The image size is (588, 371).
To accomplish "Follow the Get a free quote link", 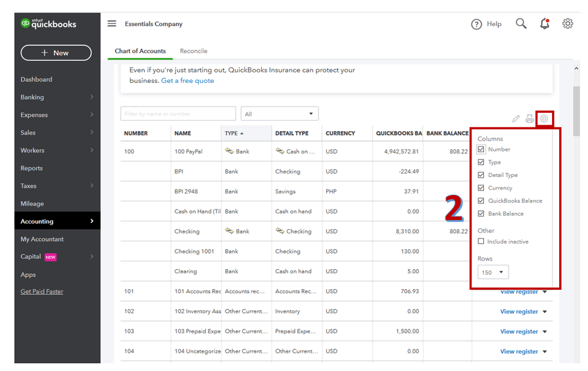I will click(188, 81).
